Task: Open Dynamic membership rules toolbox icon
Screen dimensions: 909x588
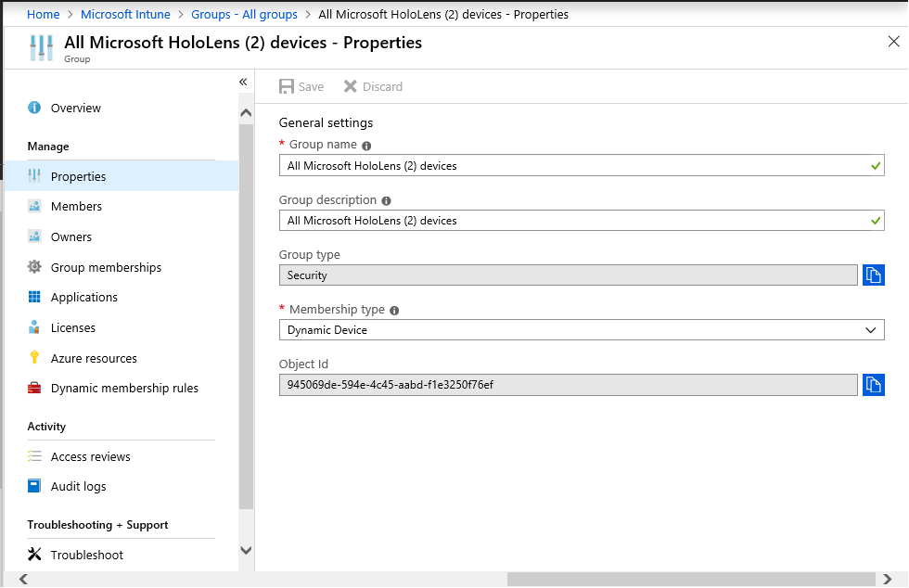Action: (34, 388)
